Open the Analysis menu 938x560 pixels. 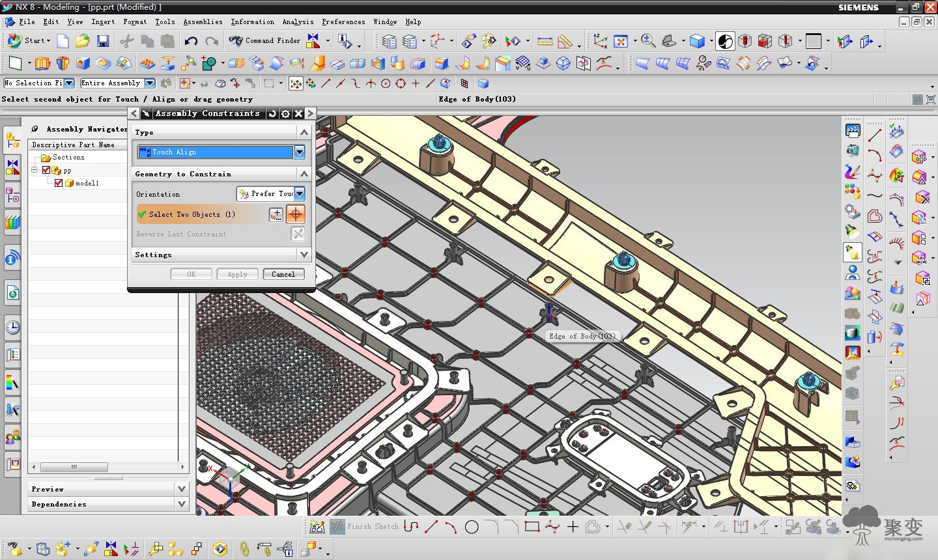298,22
